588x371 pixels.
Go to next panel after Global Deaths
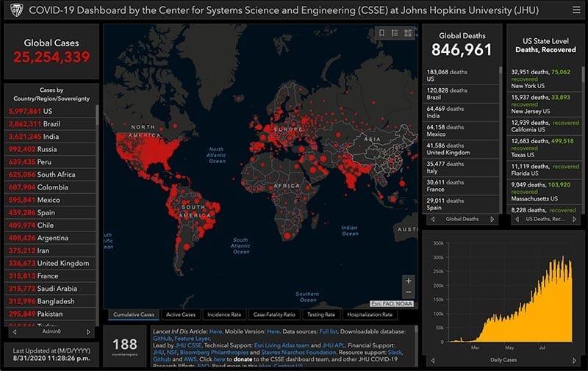coord(492,219)
